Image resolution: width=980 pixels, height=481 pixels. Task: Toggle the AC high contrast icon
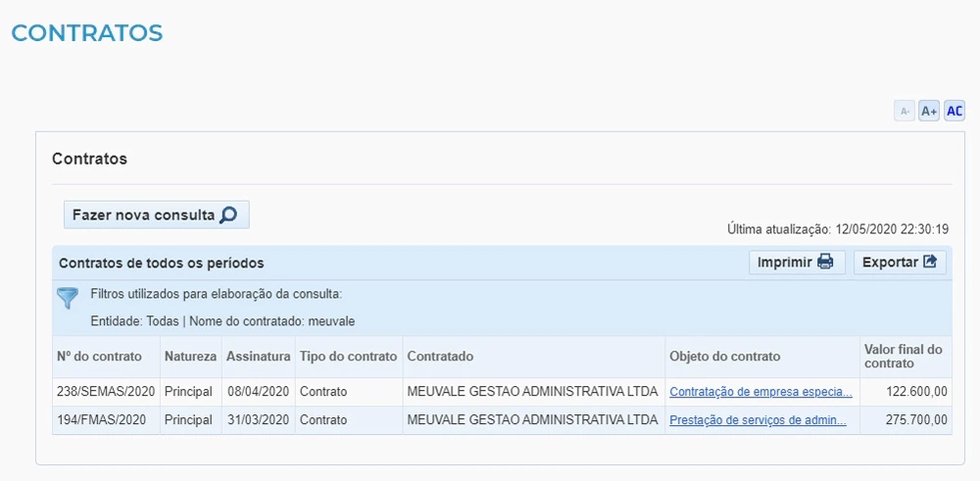tap(955, 112)
